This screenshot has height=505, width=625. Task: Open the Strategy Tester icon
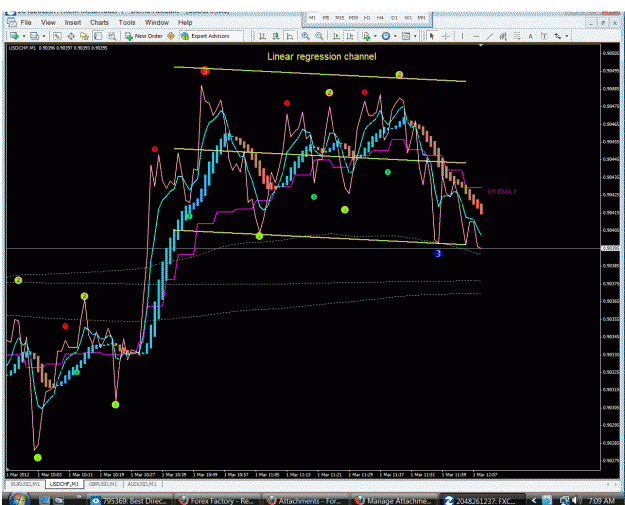[x=112, y=36]
